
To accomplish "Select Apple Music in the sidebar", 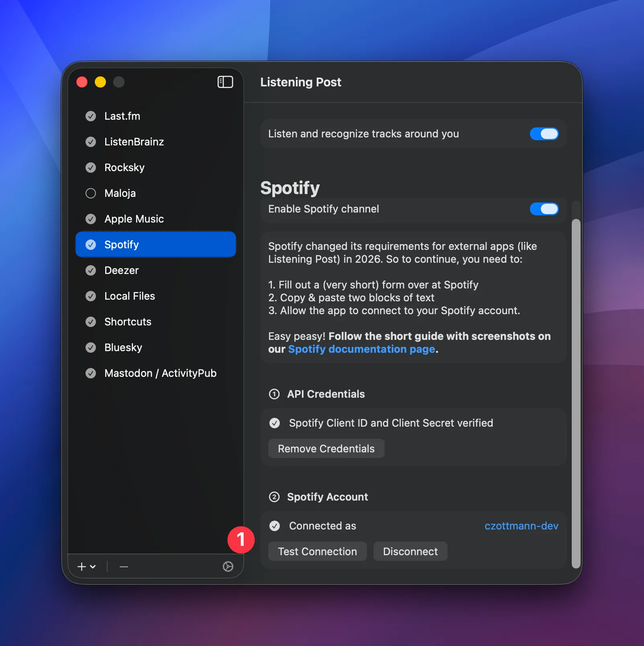I will [x=134, y=219].
